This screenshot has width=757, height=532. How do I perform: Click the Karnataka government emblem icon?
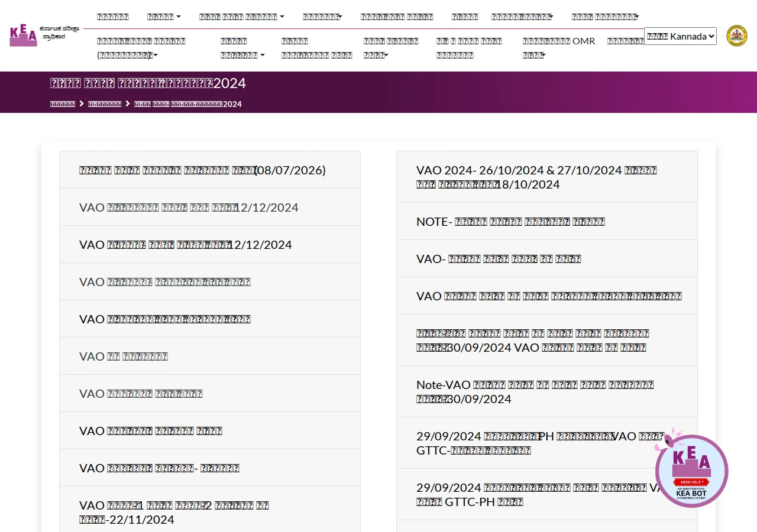[736, 36]
